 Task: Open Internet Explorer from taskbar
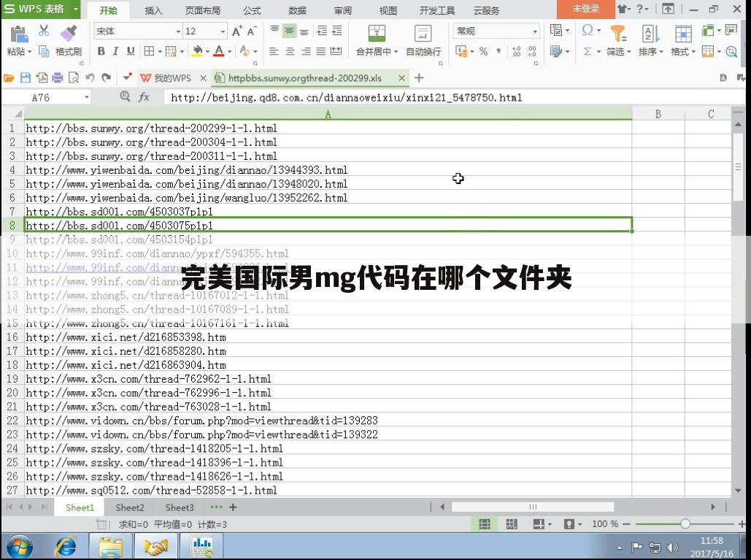pos(66,547)
